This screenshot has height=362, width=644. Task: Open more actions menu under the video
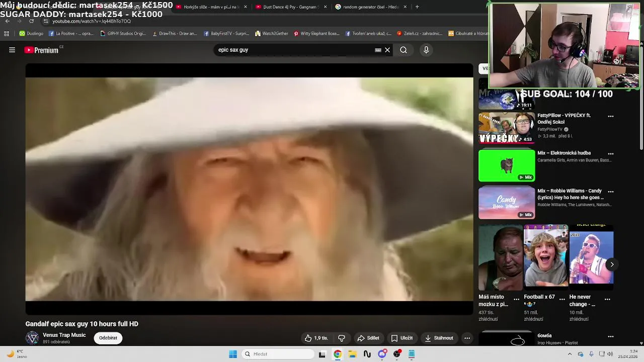click(467, 338)
